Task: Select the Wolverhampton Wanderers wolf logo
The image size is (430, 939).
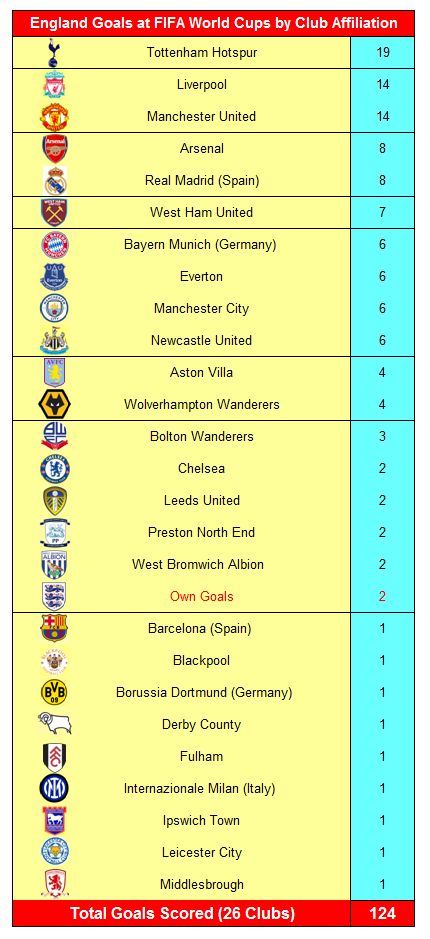Action: pos(54,404)
